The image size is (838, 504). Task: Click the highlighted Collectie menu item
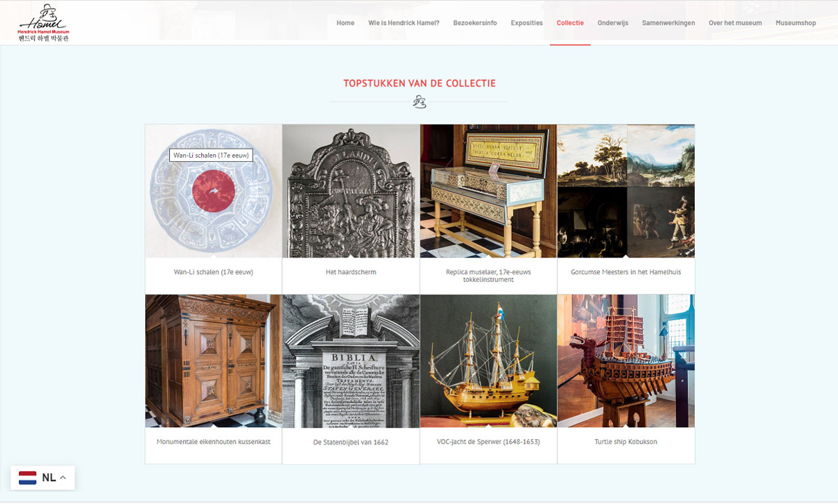570,22
